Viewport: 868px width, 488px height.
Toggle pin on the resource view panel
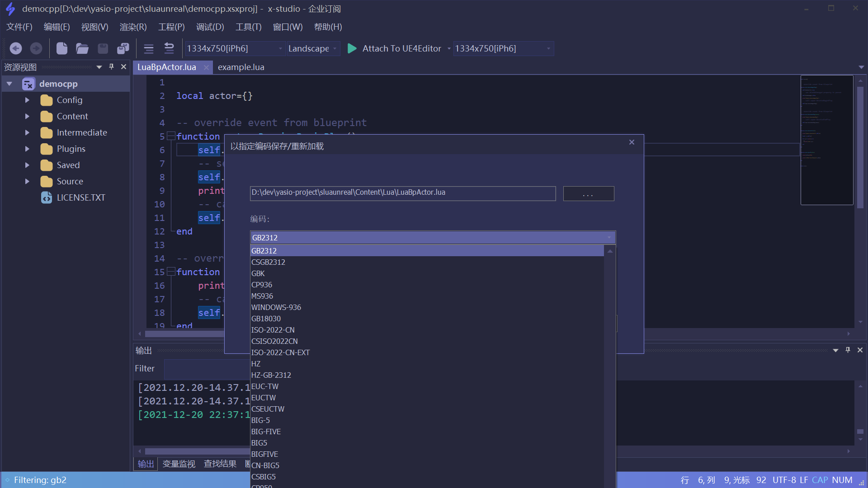(x=112, y=67)
